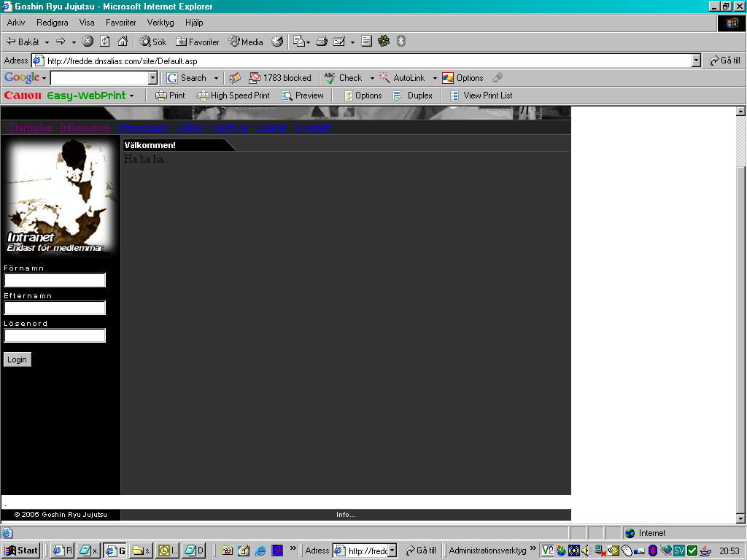The image size is (747, 560).
Task: Open the Galleri link
Action: point(189,128)
